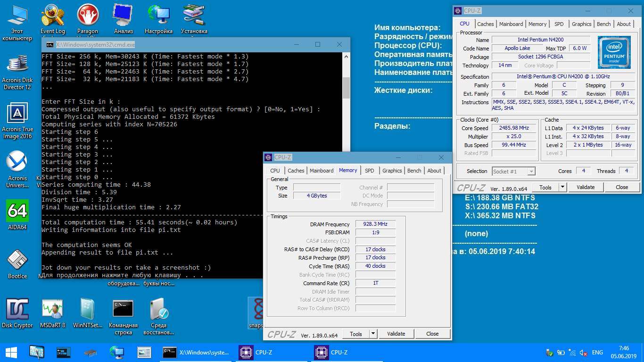Open the Caches tab in Memory CPU-Z window
The width and height of the screenshot is (644, 362).
click(296, 171)
